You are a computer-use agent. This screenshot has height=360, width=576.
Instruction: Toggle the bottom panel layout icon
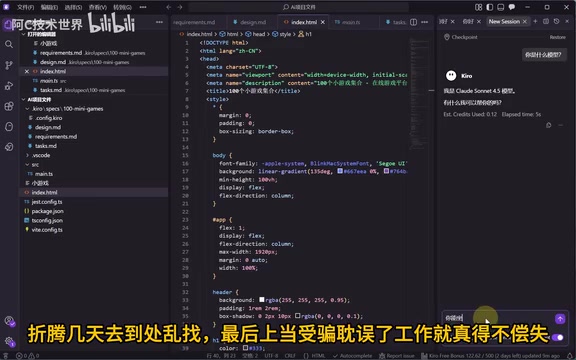pyautogui.click(x=500, y=7)
